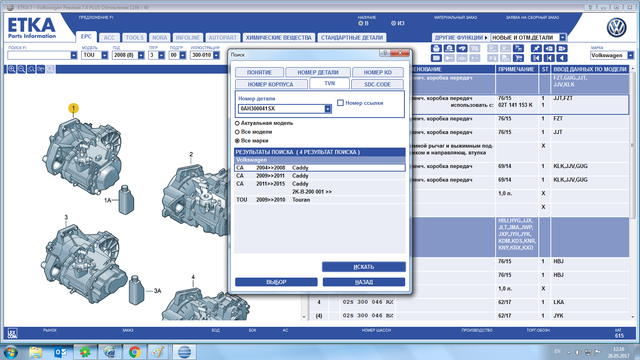Click the Назад button in dialog
Viewport: 640px width, 360px height.
pos(364,282)
